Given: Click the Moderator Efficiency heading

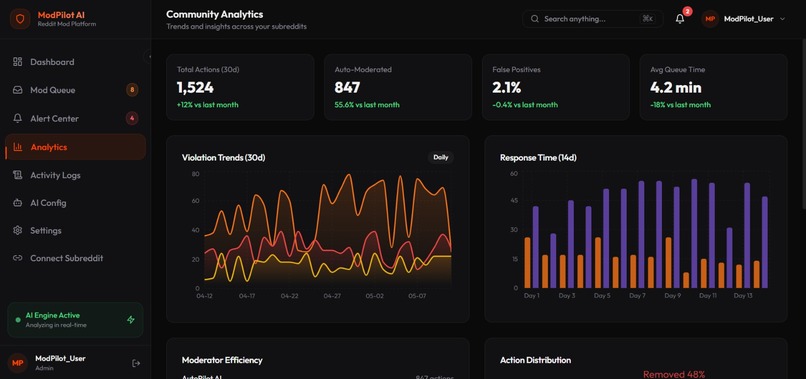Looking at the screenshot, I should tap(222, 360).
